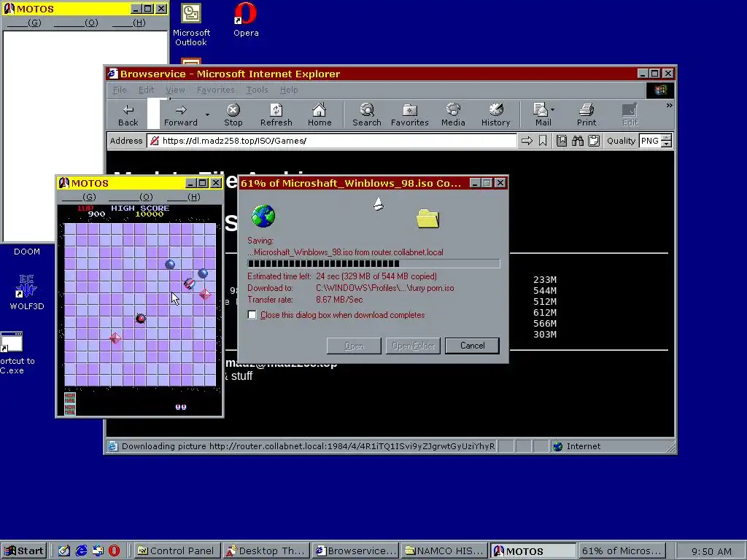Cancel the ISO download
This screenshot has width=747, height=560.
point(472,346)
